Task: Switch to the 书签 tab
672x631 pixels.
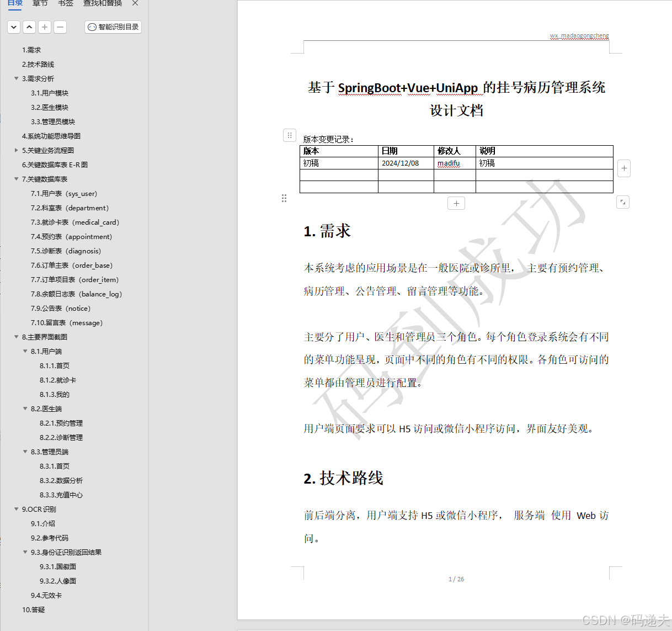Action: (66, 3)
